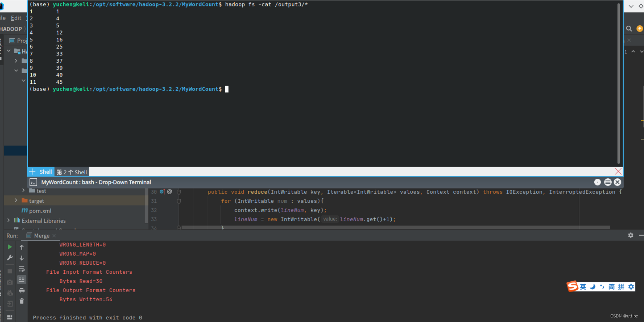Open run configuration wrench icon

10,258
